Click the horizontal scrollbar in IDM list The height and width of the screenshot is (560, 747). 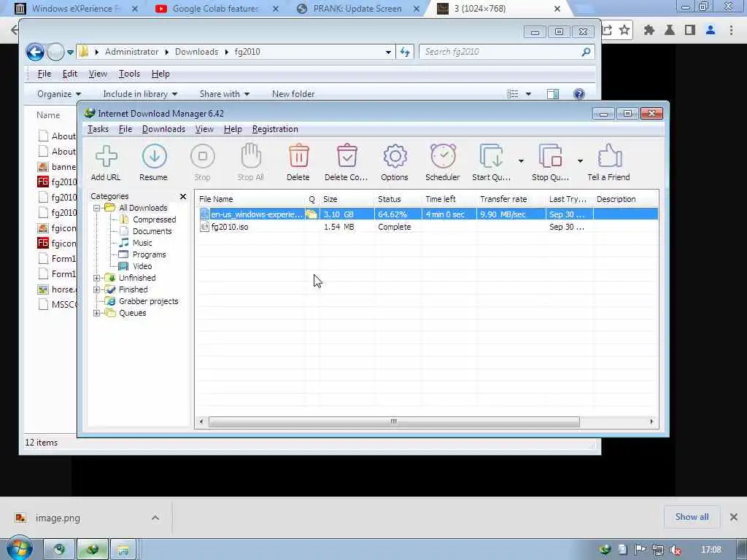coord(394,421)
